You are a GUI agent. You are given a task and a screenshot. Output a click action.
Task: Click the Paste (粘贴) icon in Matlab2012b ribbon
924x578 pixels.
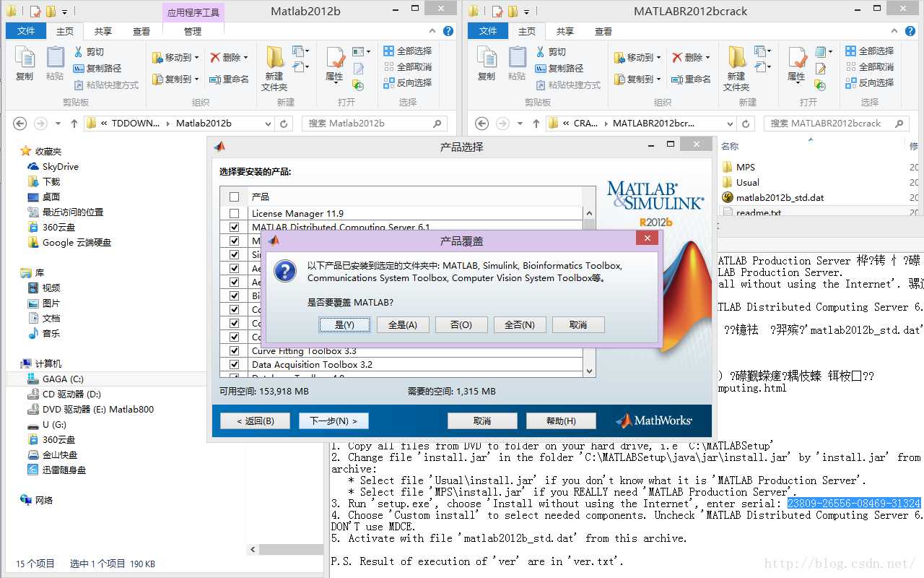coord(55,65)
